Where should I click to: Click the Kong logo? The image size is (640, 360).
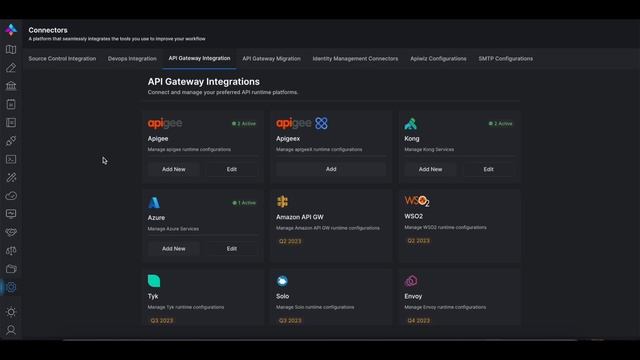(x=411, y=124)
